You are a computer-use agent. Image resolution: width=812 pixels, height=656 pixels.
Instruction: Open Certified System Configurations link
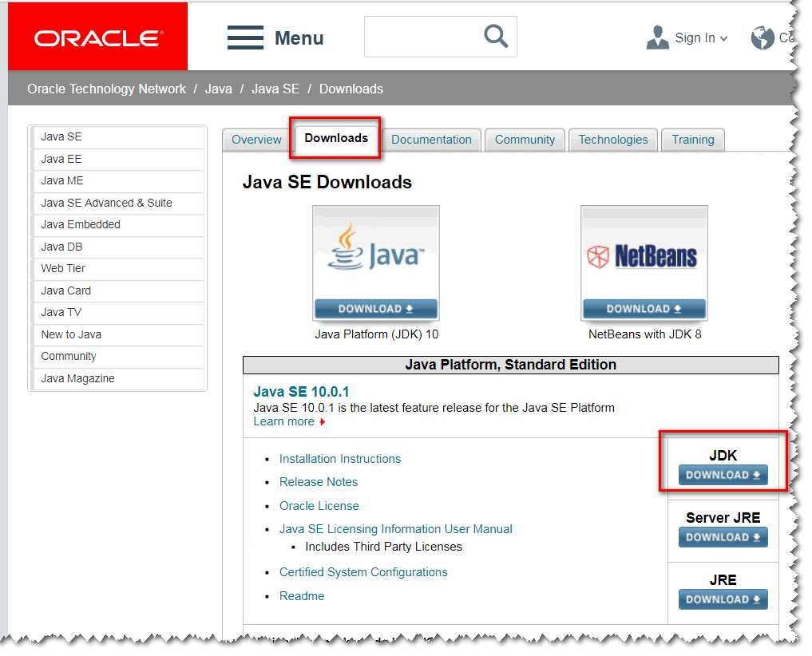[363, 573]
